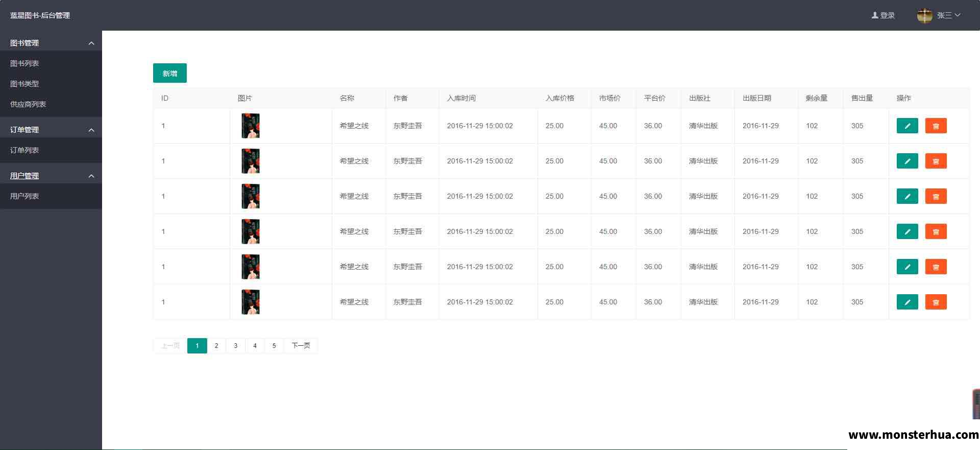Click the 蓝星图书-后台管理 site title
980x450 pixels.
[40, 15]
